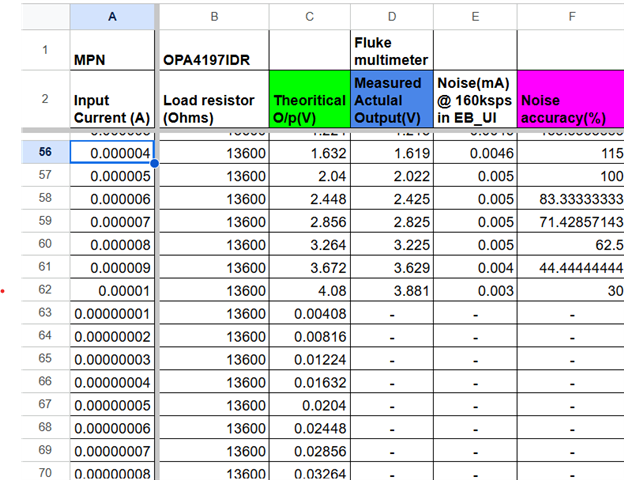Click cell with value 0.000006

pos(112,199)
